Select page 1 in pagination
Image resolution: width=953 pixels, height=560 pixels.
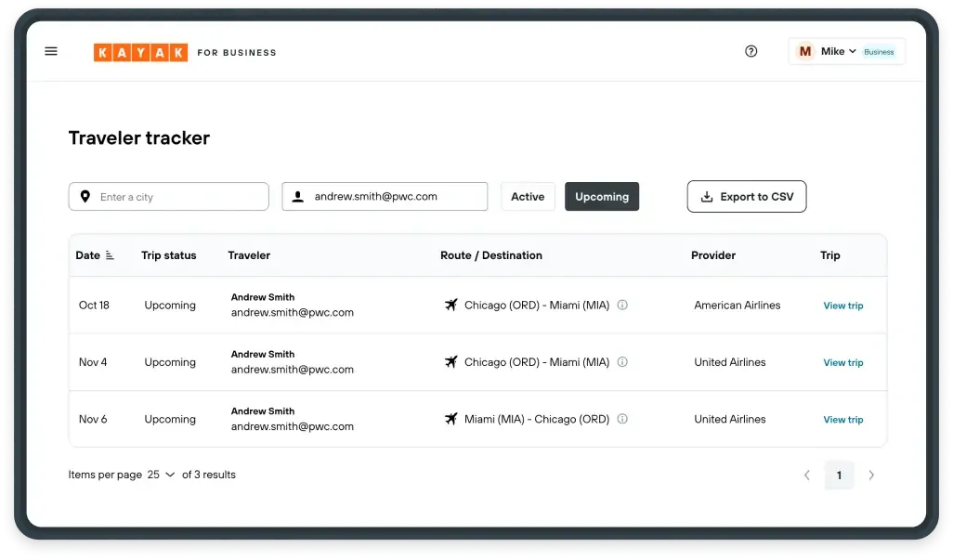[x=840, y=475]
